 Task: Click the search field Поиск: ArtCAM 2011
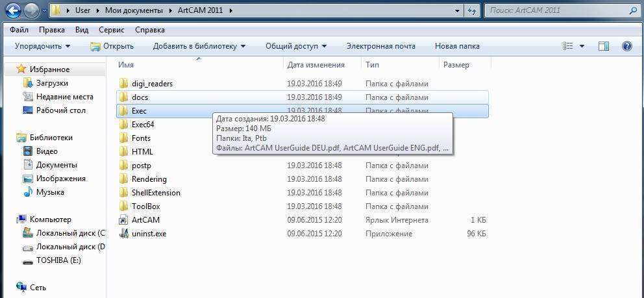[x=555, y=10]
